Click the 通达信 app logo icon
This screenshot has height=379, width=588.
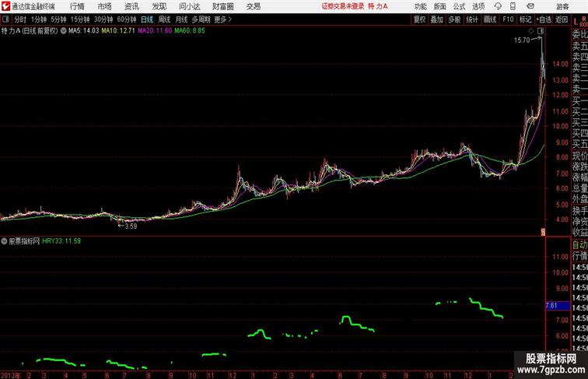(5, 6)
